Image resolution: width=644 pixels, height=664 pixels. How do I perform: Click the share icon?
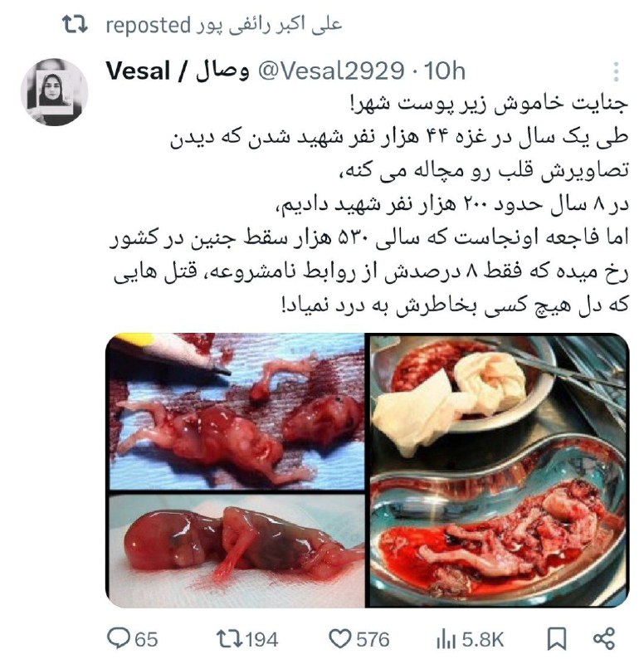click(604, 638)
